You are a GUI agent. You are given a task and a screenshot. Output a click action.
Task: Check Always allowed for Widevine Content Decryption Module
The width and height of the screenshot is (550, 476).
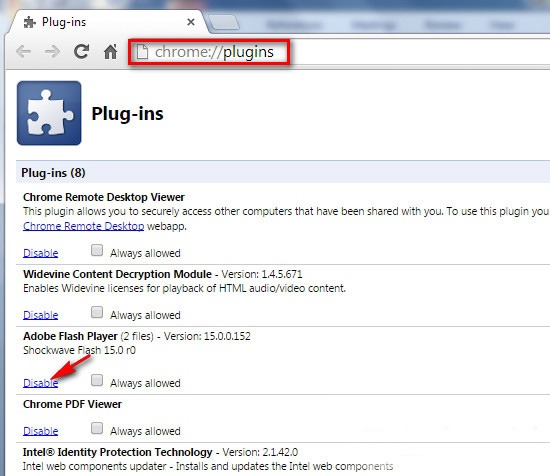tap(97, 312)
